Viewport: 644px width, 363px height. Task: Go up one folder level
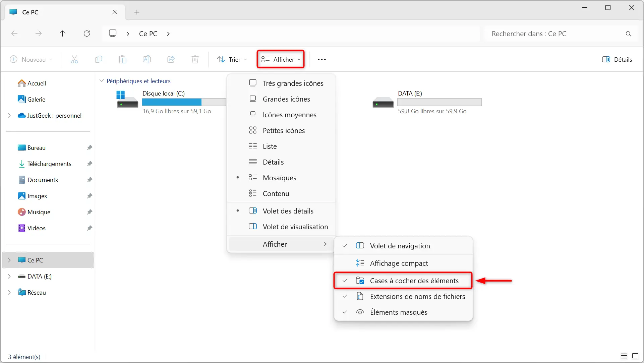(x=62, y=34)
